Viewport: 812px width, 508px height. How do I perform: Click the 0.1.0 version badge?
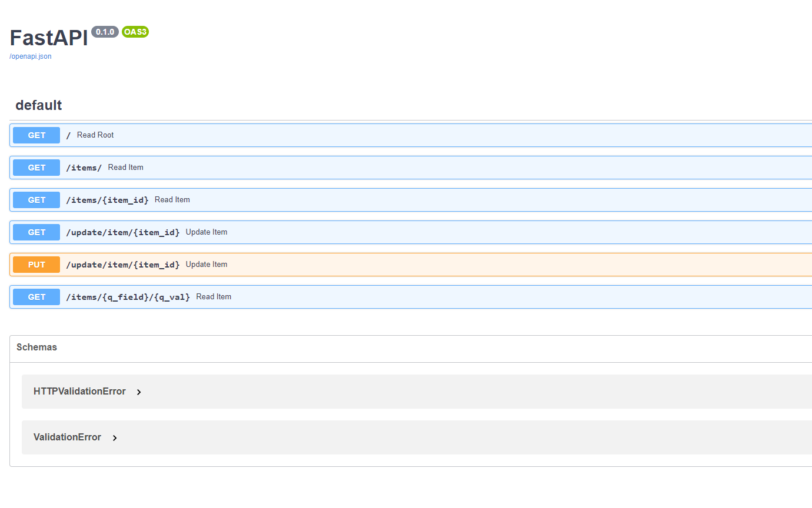[x=105, y=32]
